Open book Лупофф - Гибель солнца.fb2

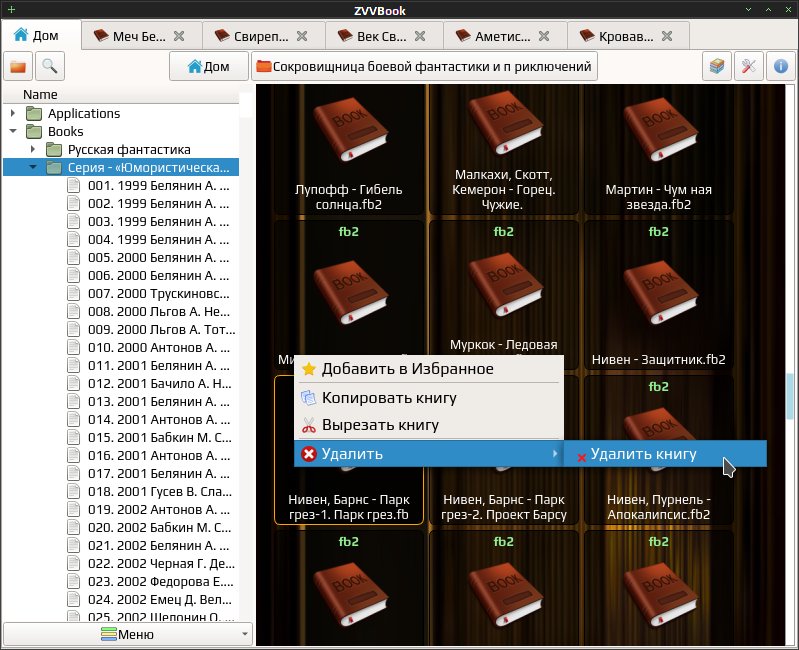[x=349, y=150]
